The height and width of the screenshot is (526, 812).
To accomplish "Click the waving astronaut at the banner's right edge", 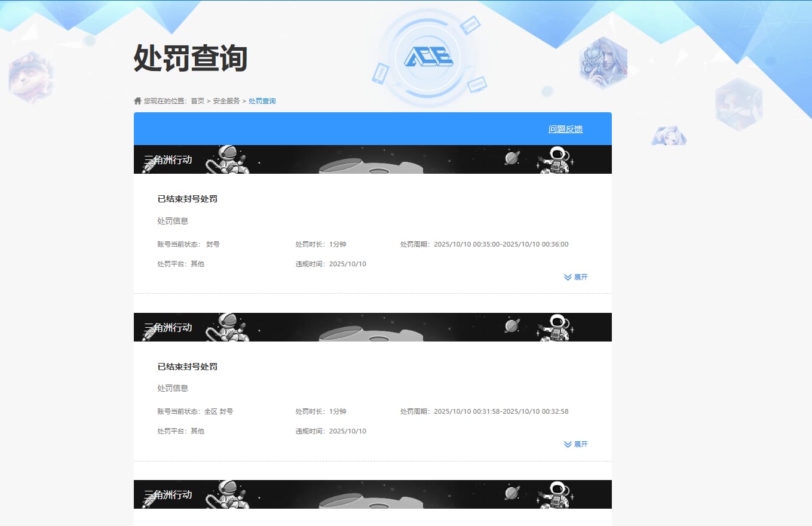I will 557,159.
